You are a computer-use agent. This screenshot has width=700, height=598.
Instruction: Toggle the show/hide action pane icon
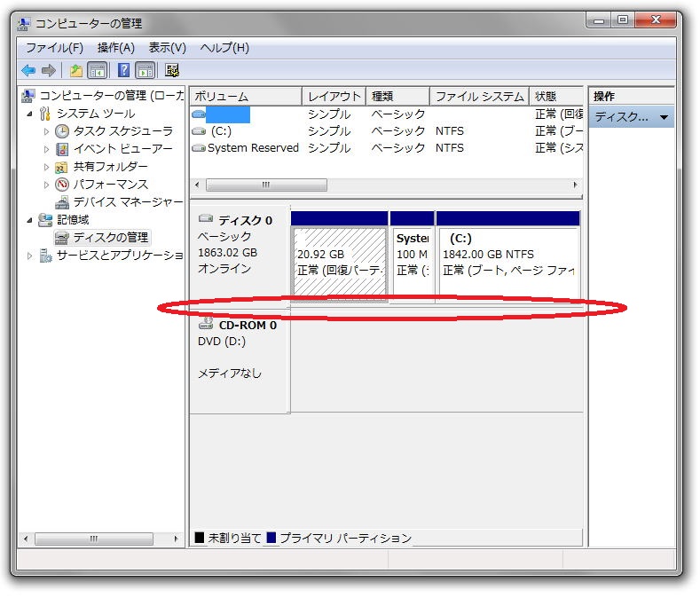click(146, 70)
